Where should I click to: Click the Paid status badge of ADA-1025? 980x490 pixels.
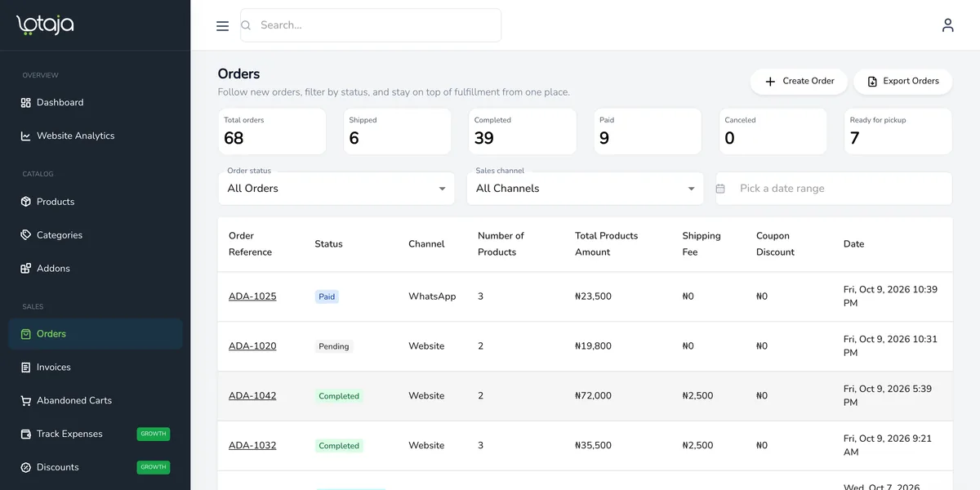[x=327, y=297]
